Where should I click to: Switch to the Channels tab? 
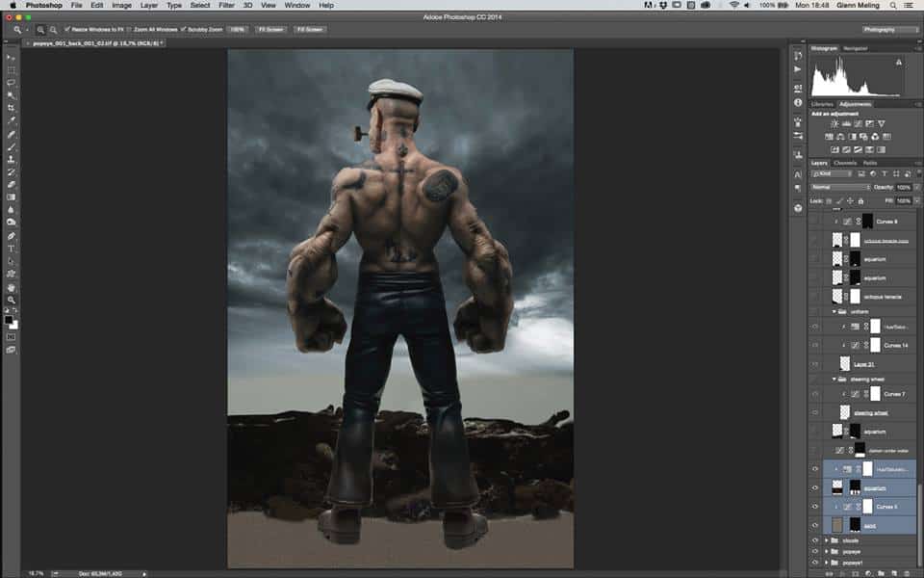tap(844, 163)
